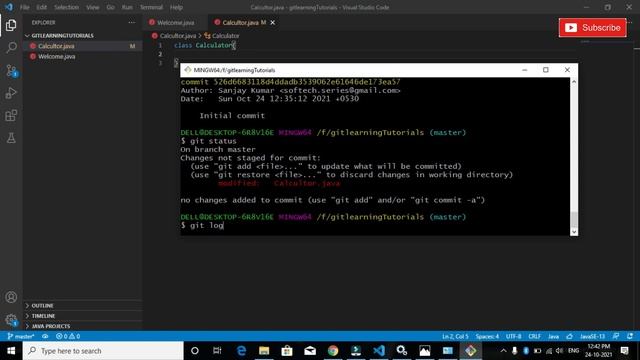Open the View menu
This screenshot has width=640, height=360.
93,7
